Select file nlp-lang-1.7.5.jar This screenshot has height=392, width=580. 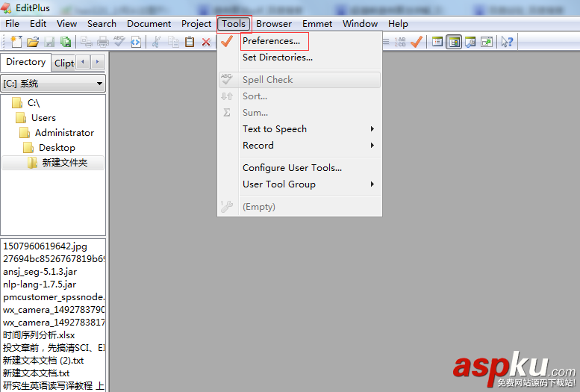point(40,284)
